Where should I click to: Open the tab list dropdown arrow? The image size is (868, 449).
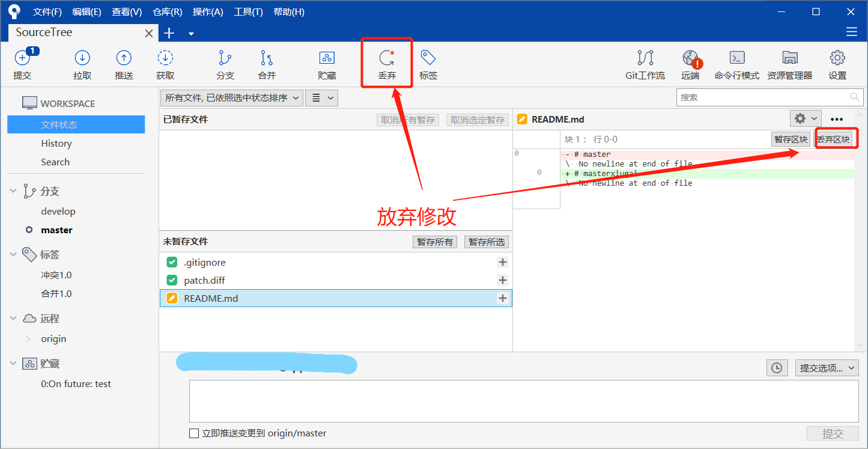click(x=191, y=34)
